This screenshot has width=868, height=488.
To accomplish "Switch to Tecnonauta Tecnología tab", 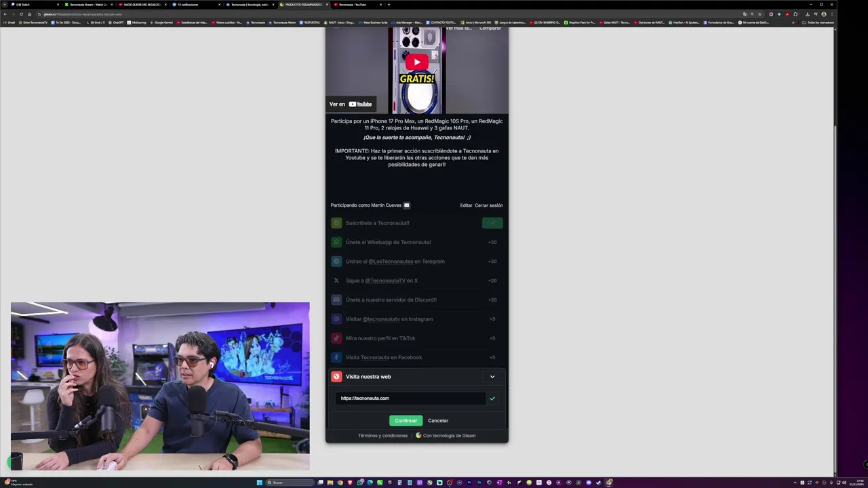I will [250, 5].
